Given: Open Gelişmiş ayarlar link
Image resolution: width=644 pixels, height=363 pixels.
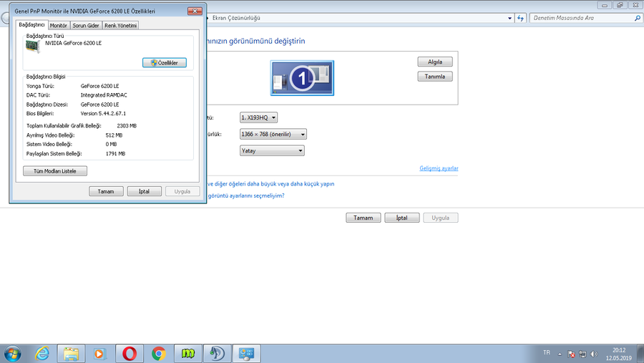Looking at the screenshot, I should click(439, 168).
